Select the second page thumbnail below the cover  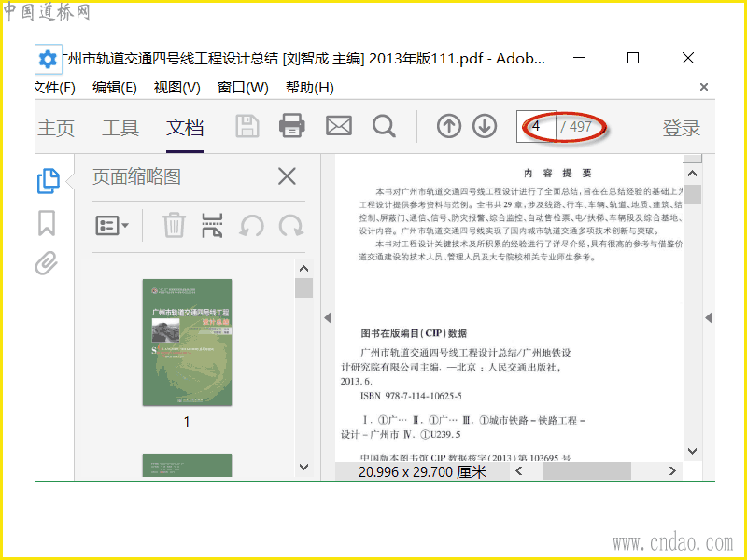(188, 465)
